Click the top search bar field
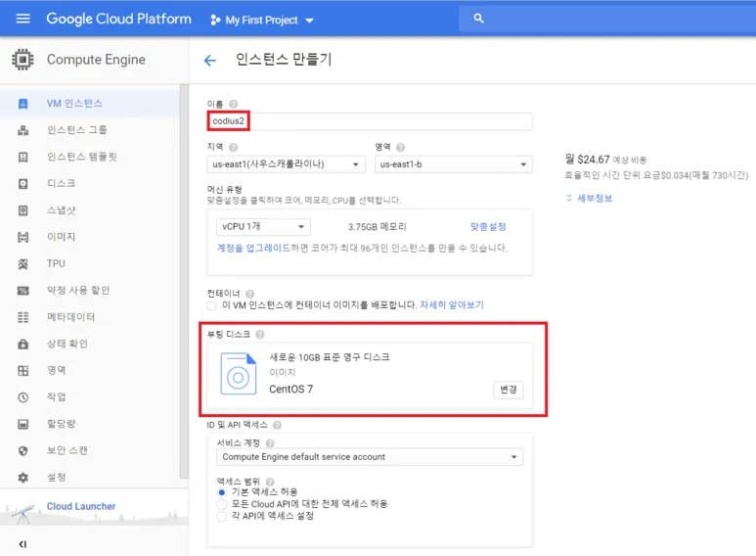756x556 pixels. click(607, 19)
